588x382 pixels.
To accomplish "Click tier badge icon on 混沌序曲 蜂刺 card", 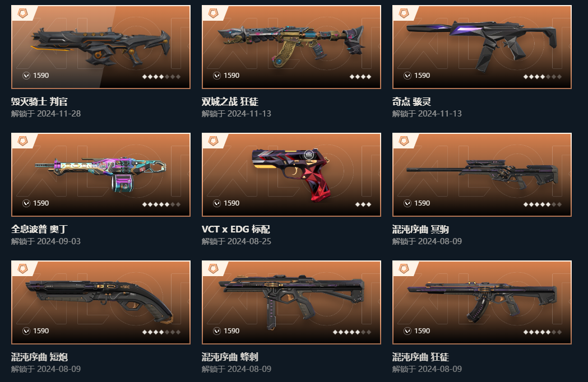I will coord(213,269).
